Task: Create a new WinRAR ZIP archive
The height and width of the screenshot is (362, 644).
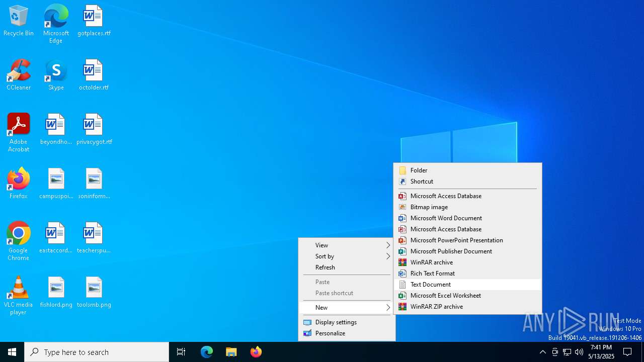Action: click(467, 307)
